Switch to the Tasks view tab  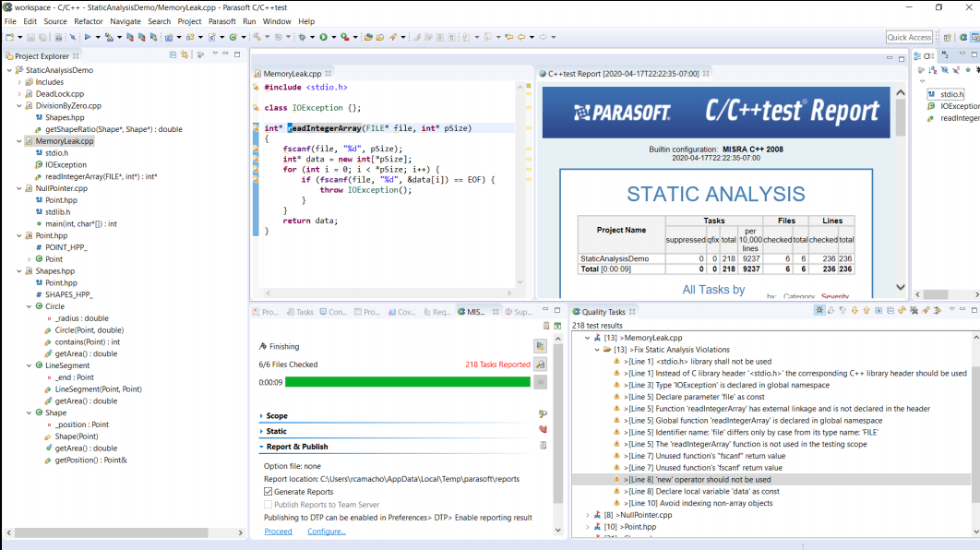tap(301, 312)
